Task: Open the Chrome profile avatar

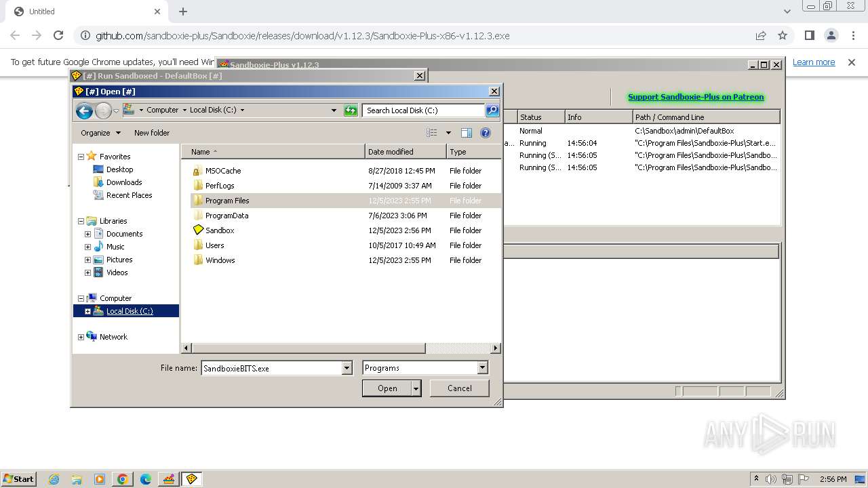Action: click(831, 35)
